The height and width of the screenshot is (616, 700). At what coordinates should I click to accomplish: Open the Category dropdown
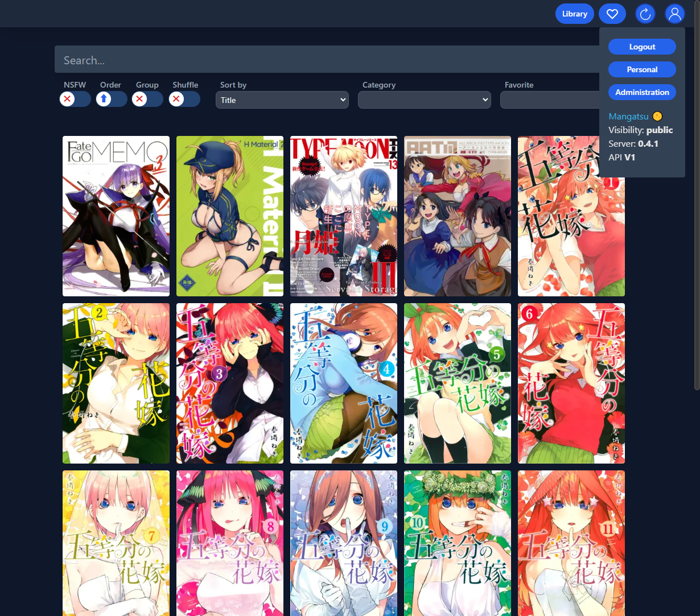pos(425,100)
